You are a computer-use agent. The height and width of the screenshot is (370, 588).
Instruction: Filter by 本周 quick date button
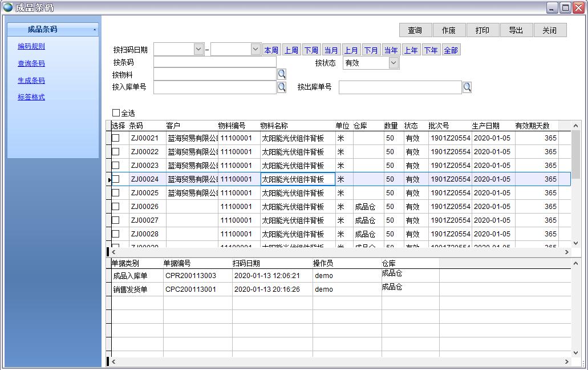271,50
